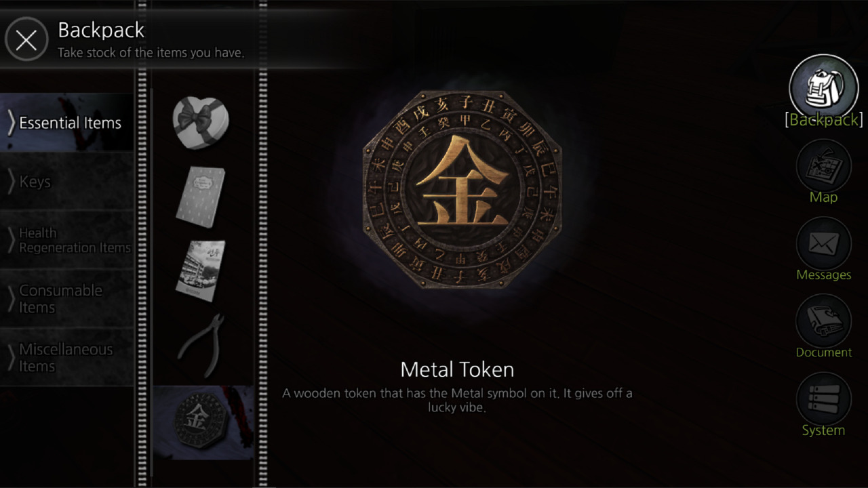
Task: Select the pliers item
Action: click(x=201, y=345)
